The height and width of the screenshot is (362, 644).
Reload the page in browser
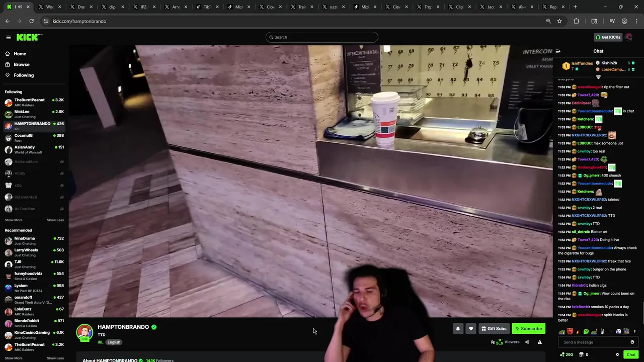click(31, 21)
